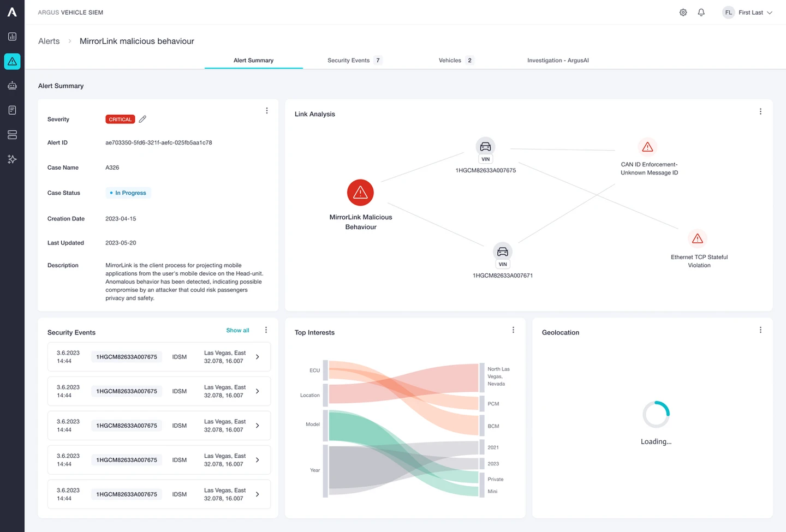Select the alerts triangle icon in the sidebar
The width and height of the screenshot is (786, 532).
pyautogui.click(x=12, y=61)
